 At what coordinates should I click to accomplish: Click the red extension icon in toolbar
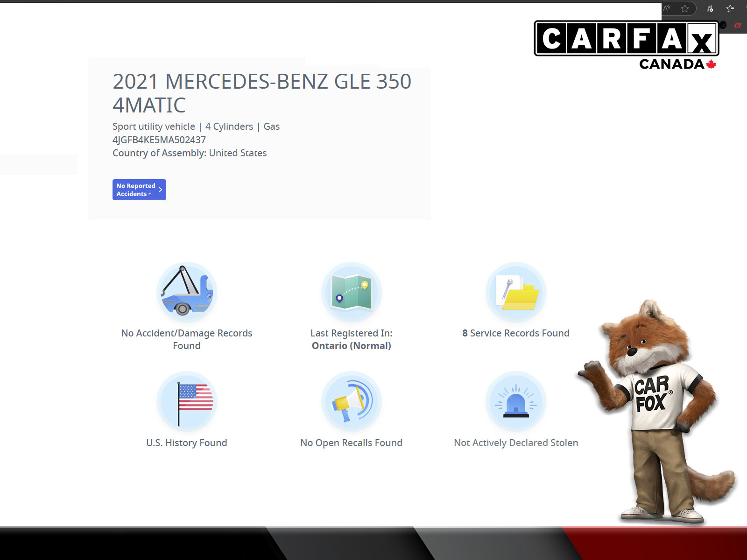(x=738, y=25)
